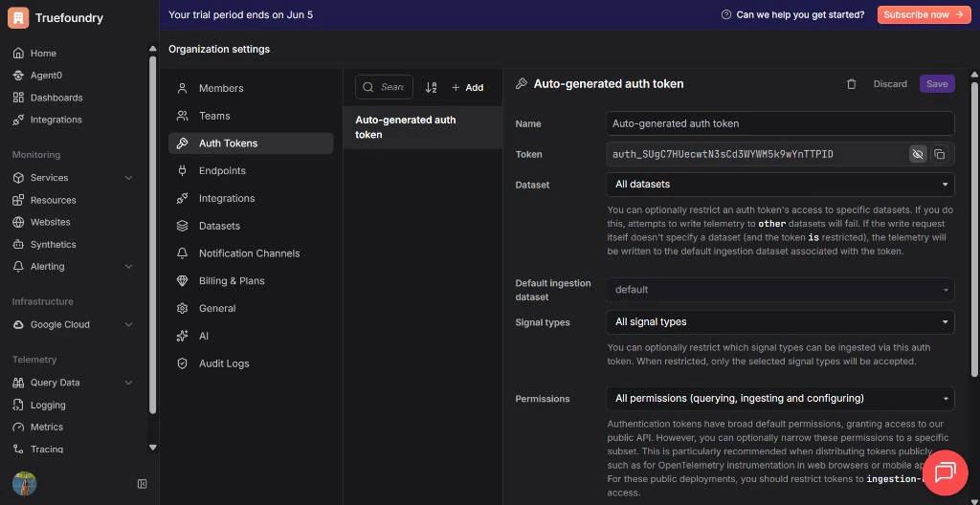Click the token Name input field
Image resolution: width=980 pixels, height=505 pixels.
coord(780,123)
